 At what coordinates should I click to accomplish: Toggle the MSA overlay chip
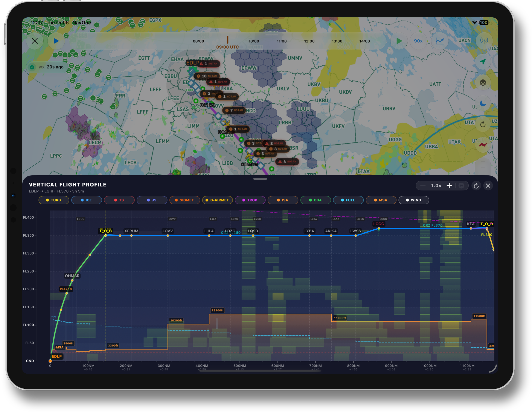coord(381,200)
